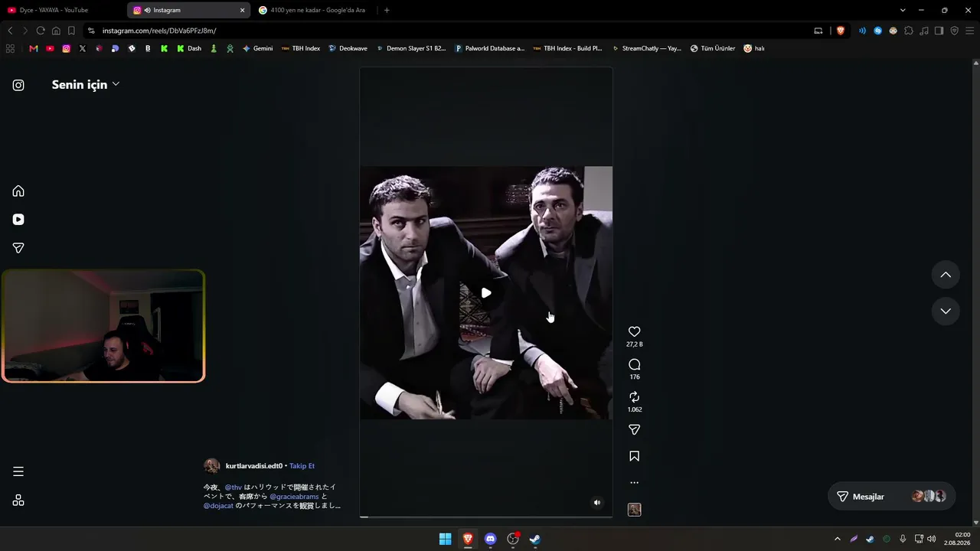Open the Brave VPN shield icon

pyautogui.click(x=954, y=31)
